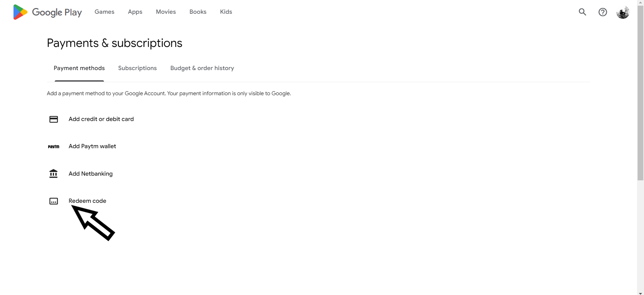The image size is (644, 295).
Task: Go to the Kids section
Action: 226,12
